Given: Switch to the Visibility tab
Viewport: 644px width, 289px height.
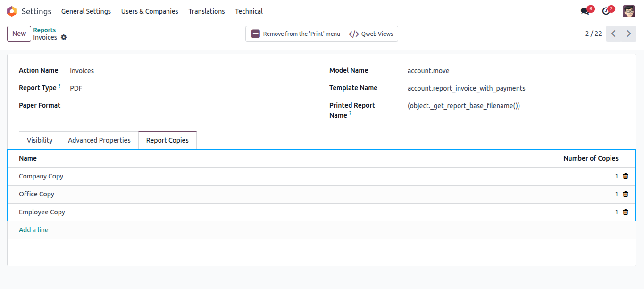Looking at the screenshot, I should [x=40, y=140].
